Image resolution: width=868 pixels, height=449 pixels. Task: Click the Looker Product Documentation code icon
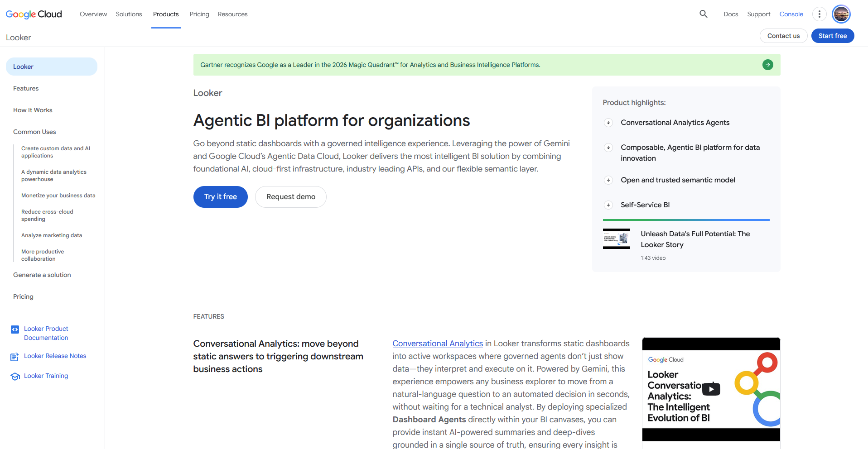(15, 330)
